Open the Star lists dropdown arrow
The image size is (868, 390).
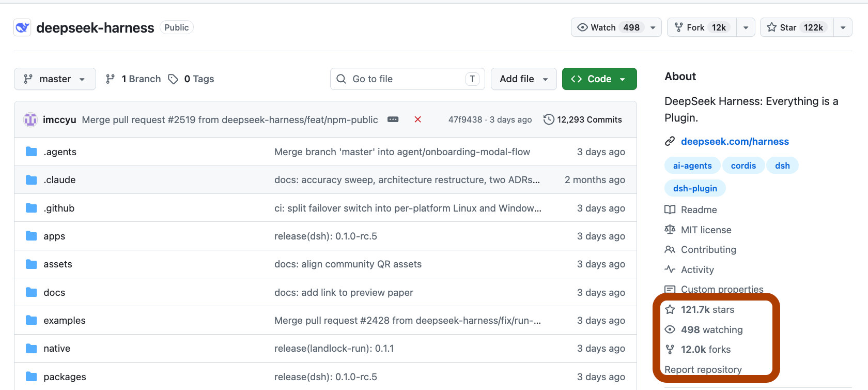843,27
